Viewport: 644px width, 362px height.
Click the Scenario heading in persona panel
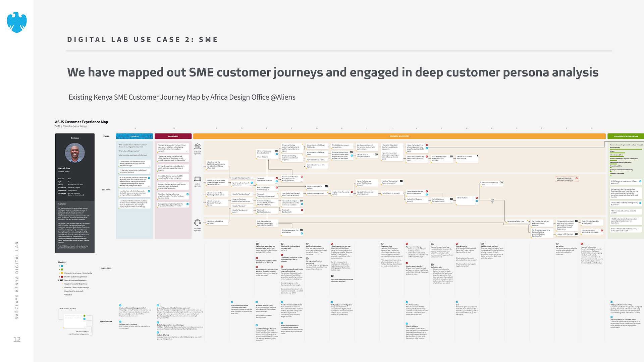62,204
